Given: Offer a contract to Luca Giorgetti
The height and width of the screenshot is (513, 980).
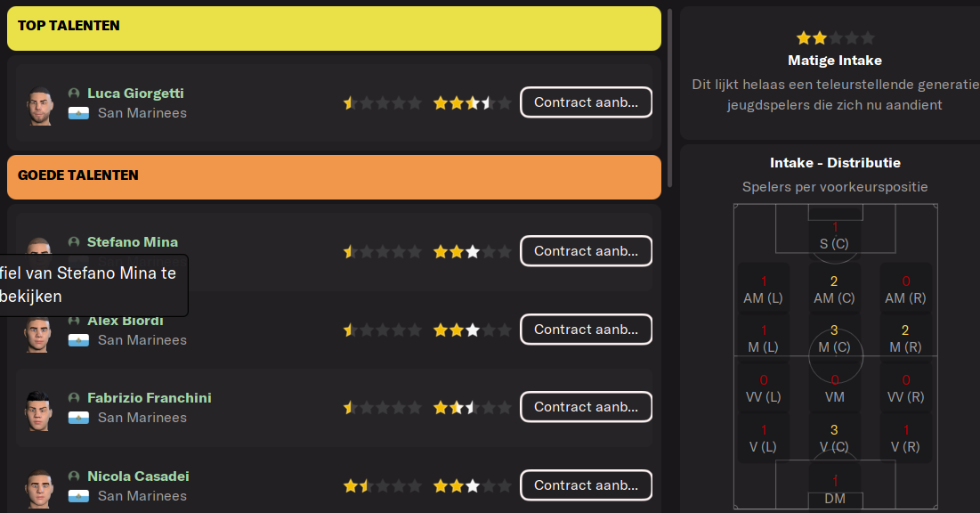Looking at the screenshot, I should pos(587,102).
